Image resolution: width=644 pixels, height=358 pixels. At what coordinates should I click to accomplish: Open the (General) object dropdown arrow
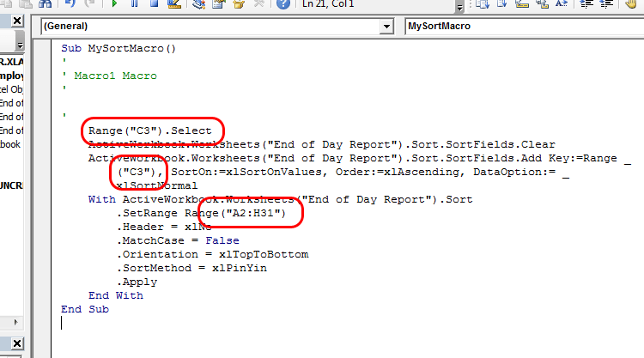click(x=386, y=27)
